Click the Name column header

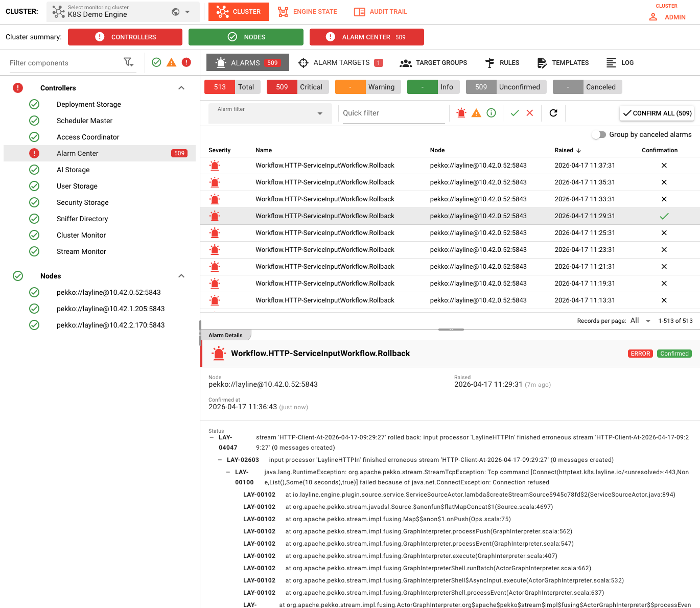pos(264,150)
